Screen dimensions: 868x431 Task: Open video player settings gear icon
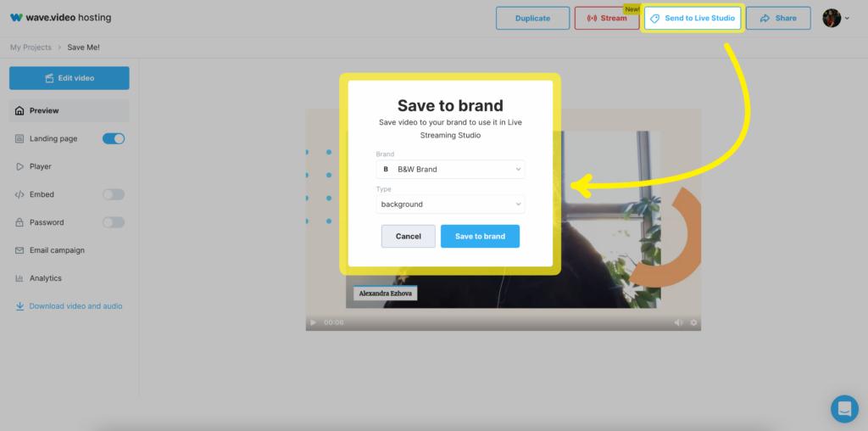click(x=693, y=322)
